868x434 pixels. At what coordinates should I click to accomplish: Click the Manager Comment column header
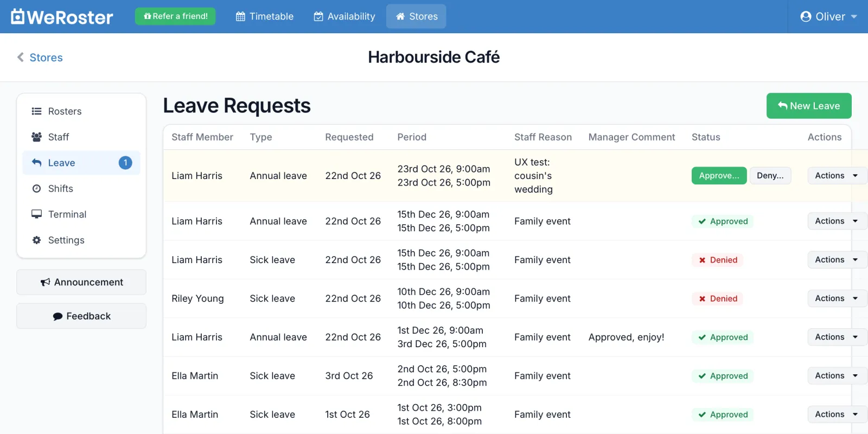click(631, 137)
